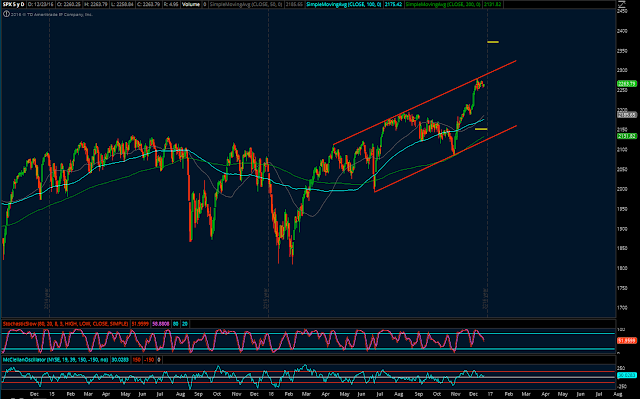
Task: Click the 15 year label on time axis
Action: pos(52,394)
